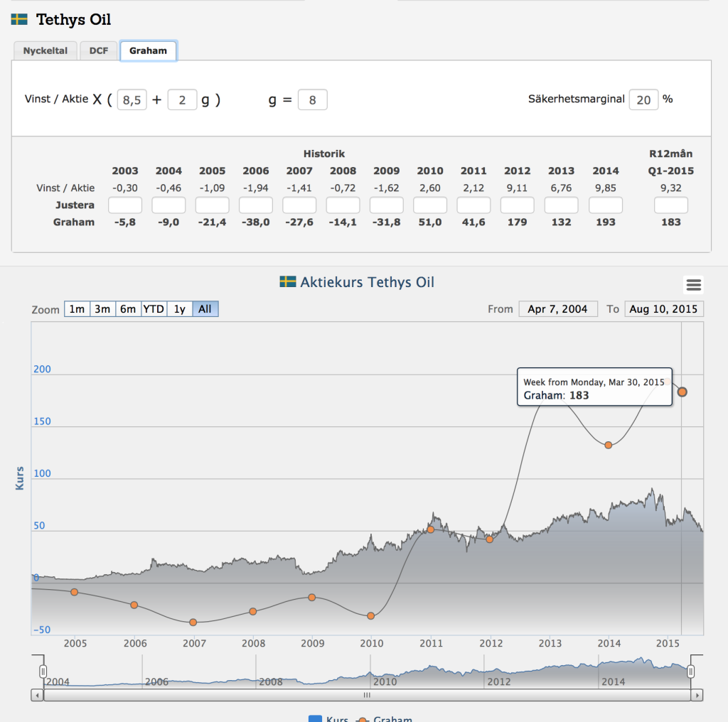Set chart zoom to 1m
The image size is (728, 722).
point(77,309)
